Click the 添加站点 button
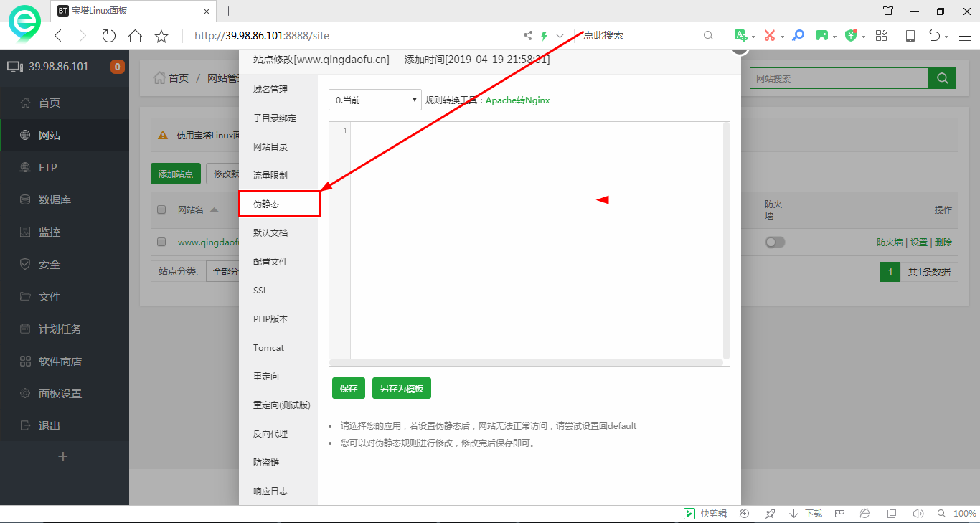 pos(176,174)
